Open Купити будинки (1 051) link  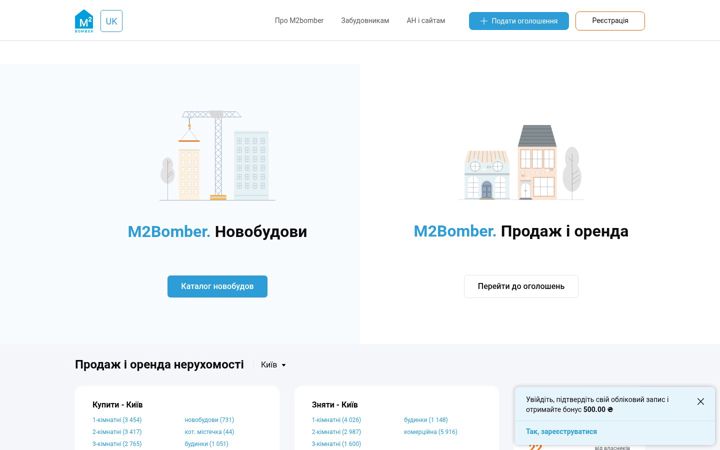pos(206,444)
